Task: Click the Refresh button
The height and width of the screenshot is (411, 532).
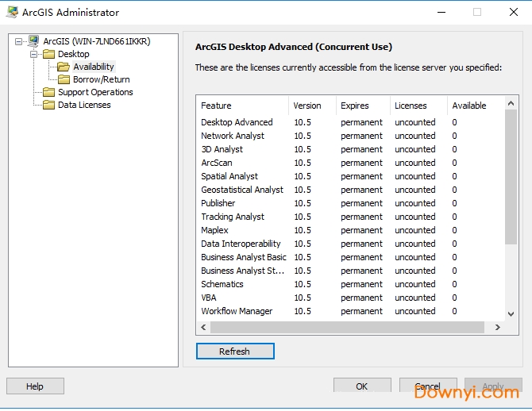Action: [235, 351]
